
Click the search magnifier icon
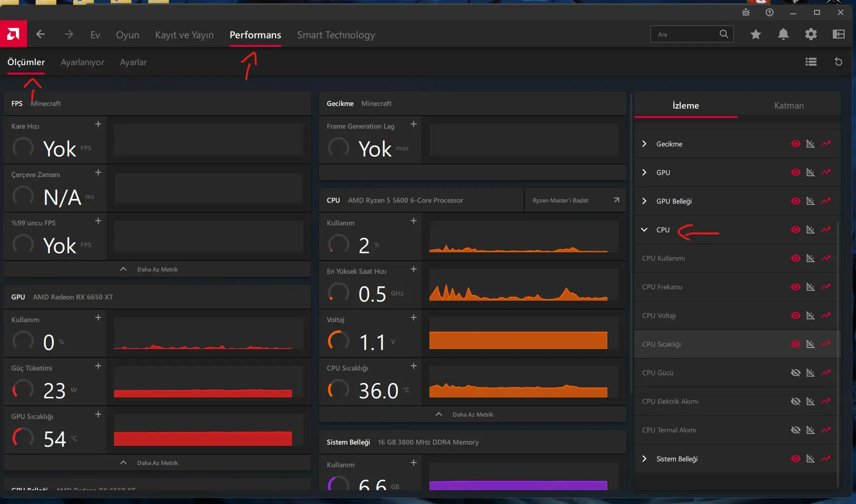pyautogui.click(x=724, y=34)
